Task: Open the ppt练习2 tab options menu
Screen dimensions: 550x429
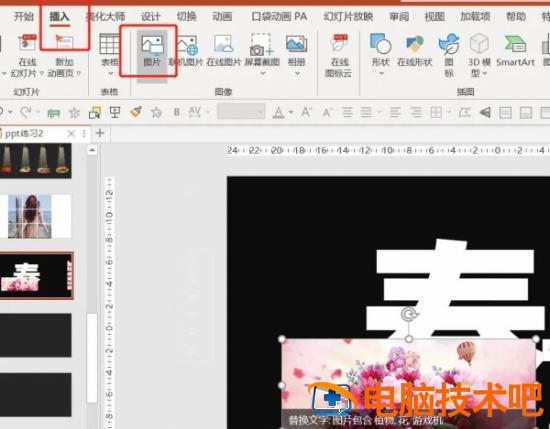Action: coord(84,134)
